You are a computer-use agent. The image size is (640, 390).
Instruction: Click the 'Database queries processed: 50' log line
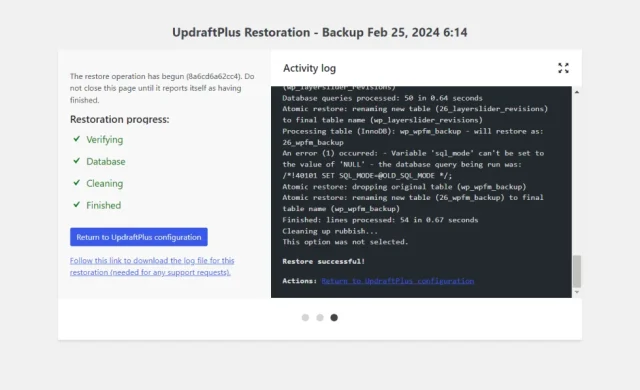click(382, 98)
